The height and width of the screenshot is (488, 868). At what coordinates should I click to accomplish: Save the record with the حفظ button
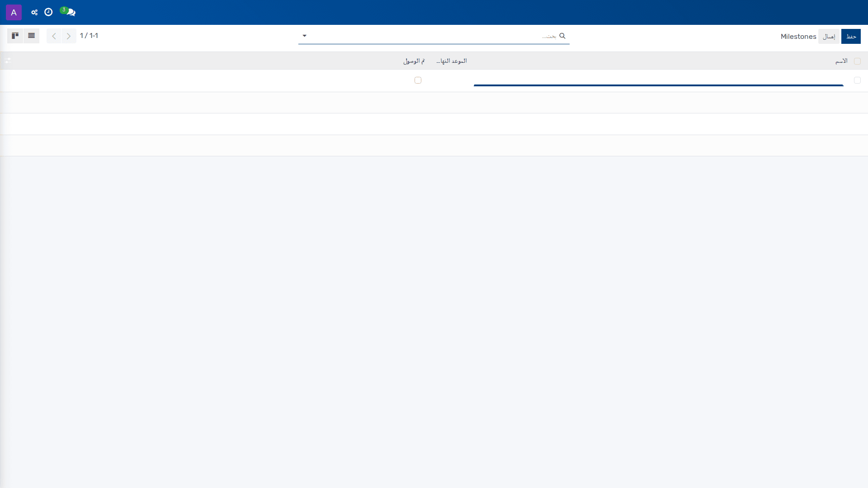[x=851, y=36]
